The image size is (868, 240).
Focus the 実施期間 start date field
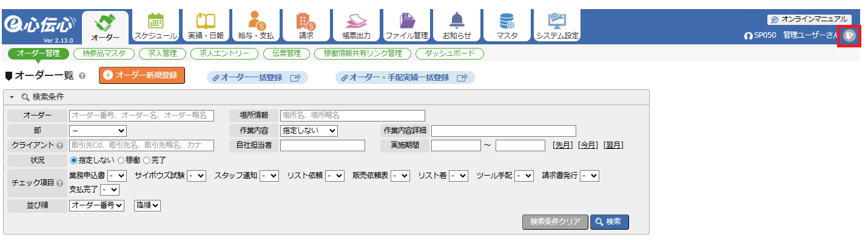coord(456,145)
